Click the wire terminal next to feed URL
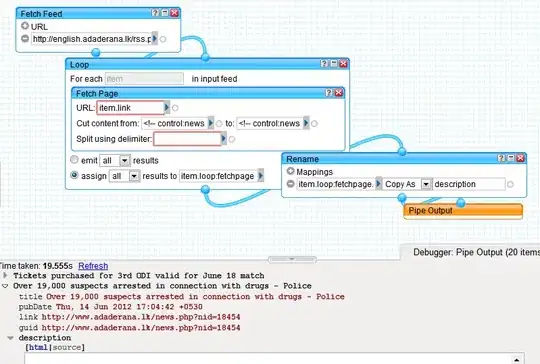Screen dimensions: 540x364 click(163, 39)
